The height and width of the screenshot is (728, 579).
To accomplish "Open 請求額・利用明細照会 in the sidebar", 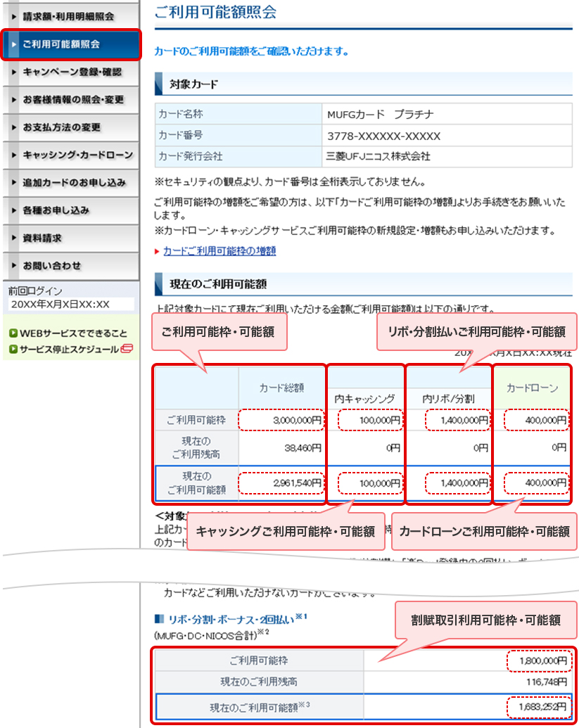I will pos(68,15).
